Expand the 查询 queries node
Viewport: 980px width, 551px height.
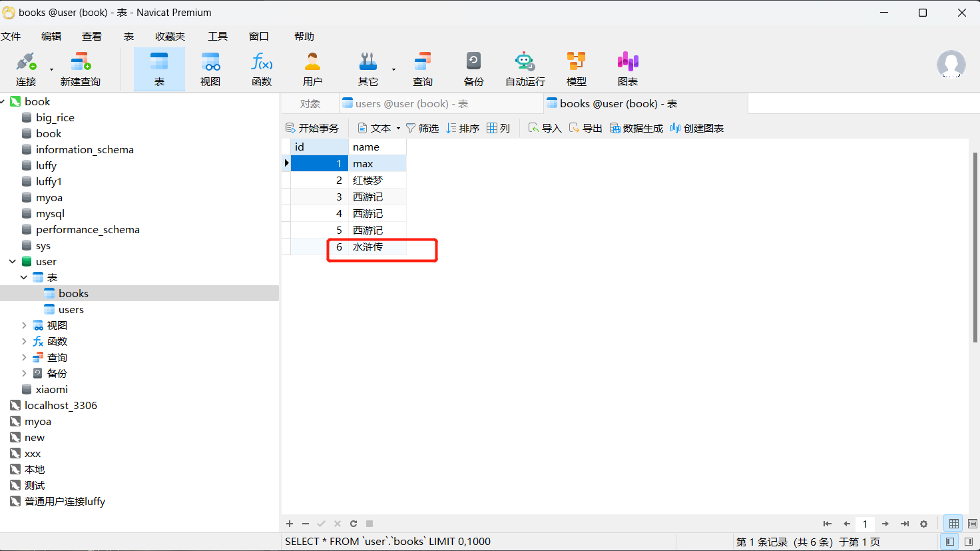tap(24, 357)
